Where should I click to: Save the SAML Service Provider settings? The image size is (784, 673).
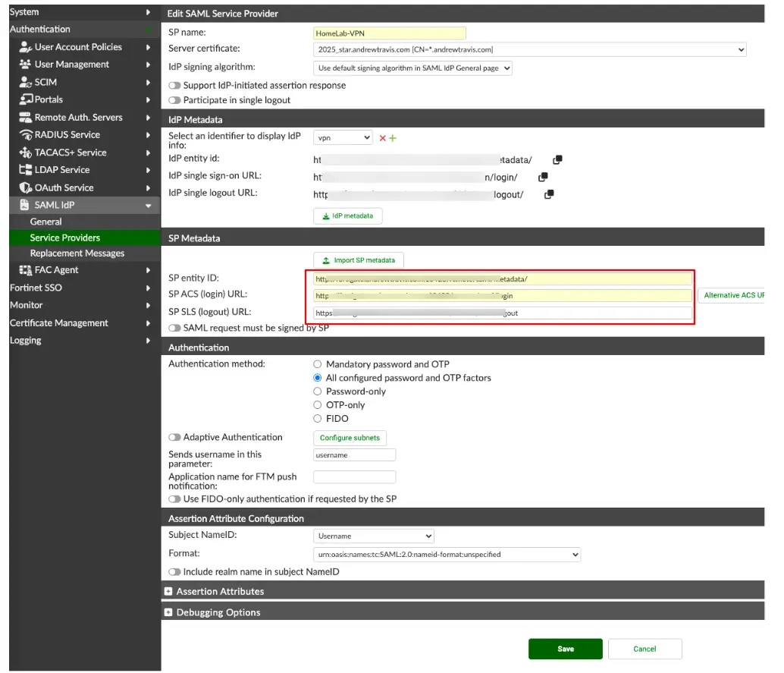pyautogui.click(x=565, y=649)
